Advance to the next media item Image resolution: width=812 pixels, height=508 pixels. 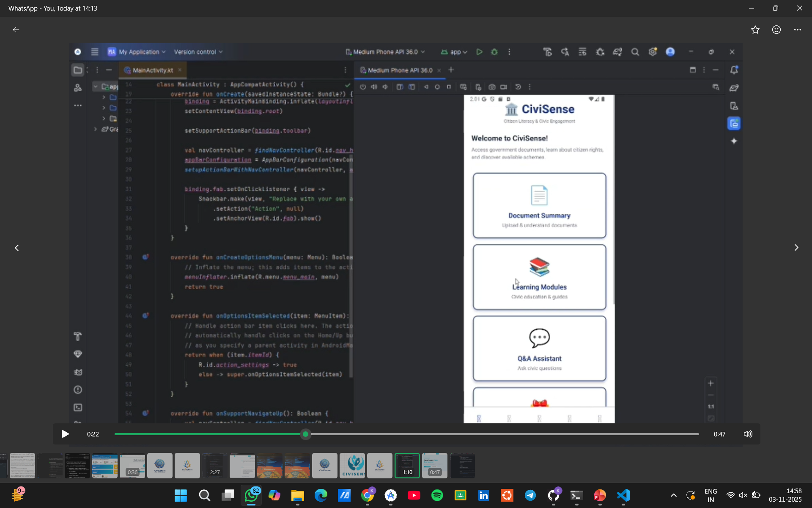click(796, 248)
